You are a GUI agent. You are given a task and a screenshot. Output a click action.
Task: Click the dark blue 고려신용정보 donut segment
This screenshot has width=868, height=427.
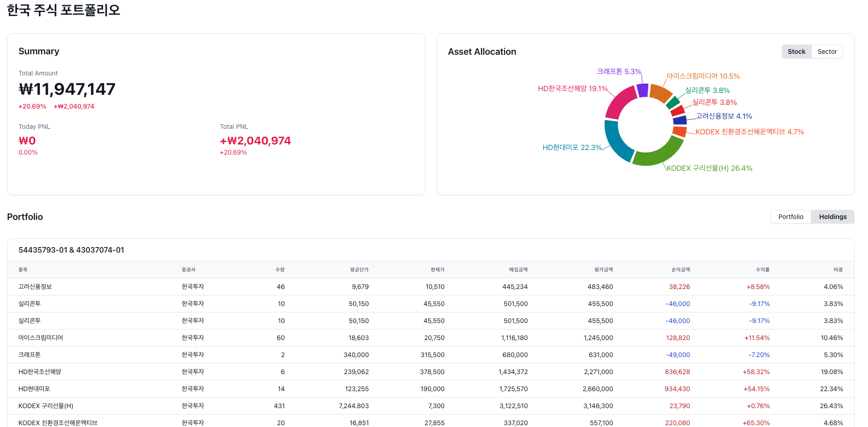pos(680,120)
